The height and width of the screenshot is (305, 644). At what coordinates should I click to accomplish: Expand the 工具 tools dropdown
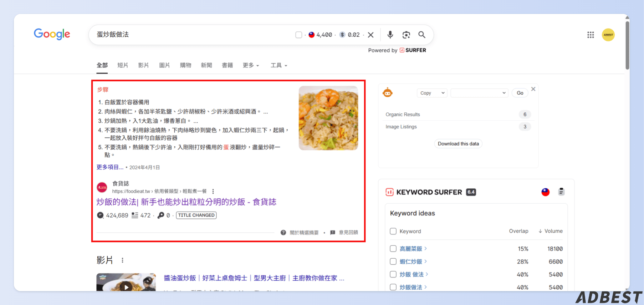[x=279, y=65]
